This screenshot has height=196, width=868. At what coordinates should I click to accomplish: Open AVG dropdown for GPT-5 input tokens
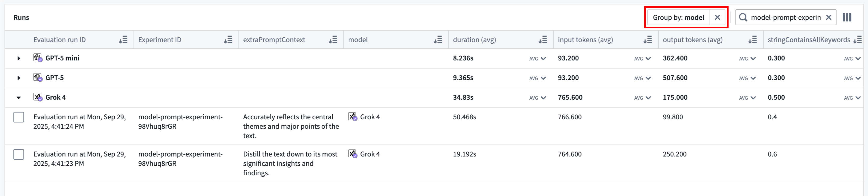point(642,78)
